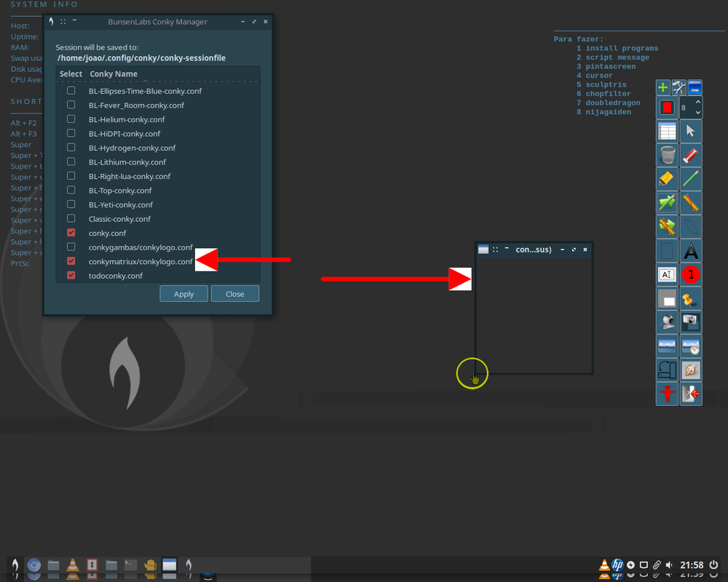Viewport: 728px width, 582px height.
Task: Check the BL-Ellipses-Time-Blue-conky.conf checkbox
Action: 71,90
